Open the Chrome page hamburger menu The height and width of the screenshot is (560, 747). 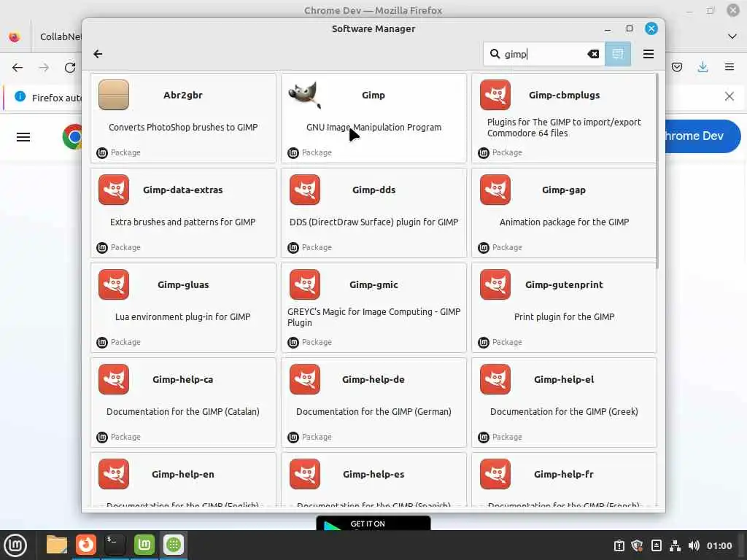pos(23,138)
